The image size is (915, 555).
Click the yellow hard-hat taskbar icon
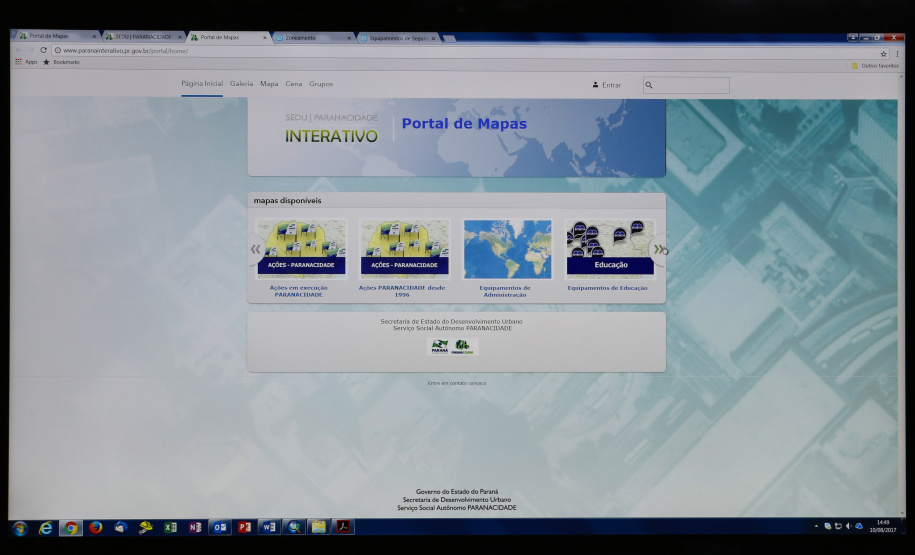tap(145, 528)
